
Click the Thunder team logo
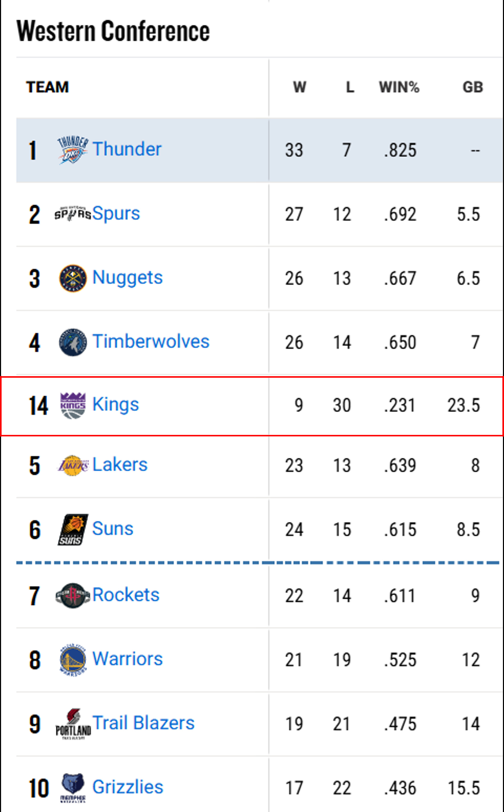coord(73,150)
